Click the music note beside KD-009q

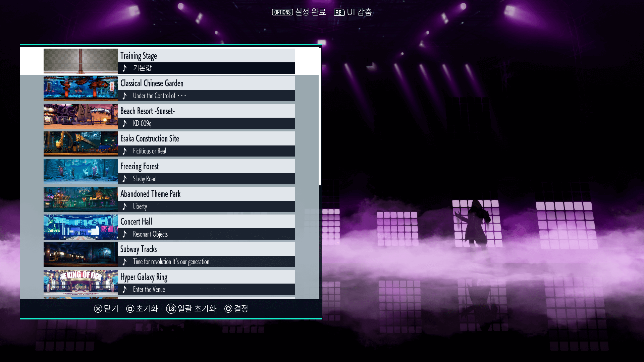pos(125,123)
